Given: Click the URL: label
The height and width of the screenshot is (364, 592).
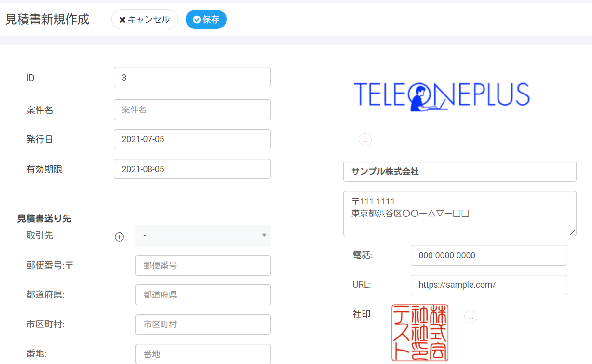Looking at the screenshot, I should point(362,285).
